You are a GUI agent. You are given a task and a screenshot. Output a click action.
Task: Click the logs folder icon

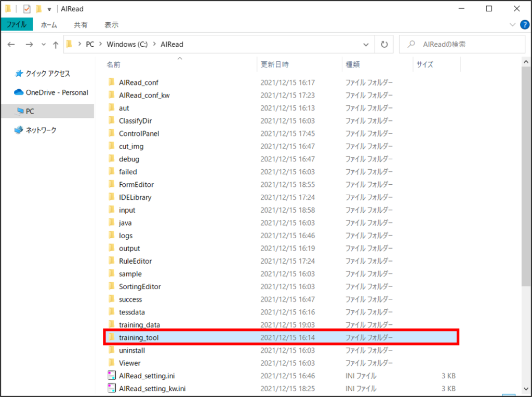[111, 235]
